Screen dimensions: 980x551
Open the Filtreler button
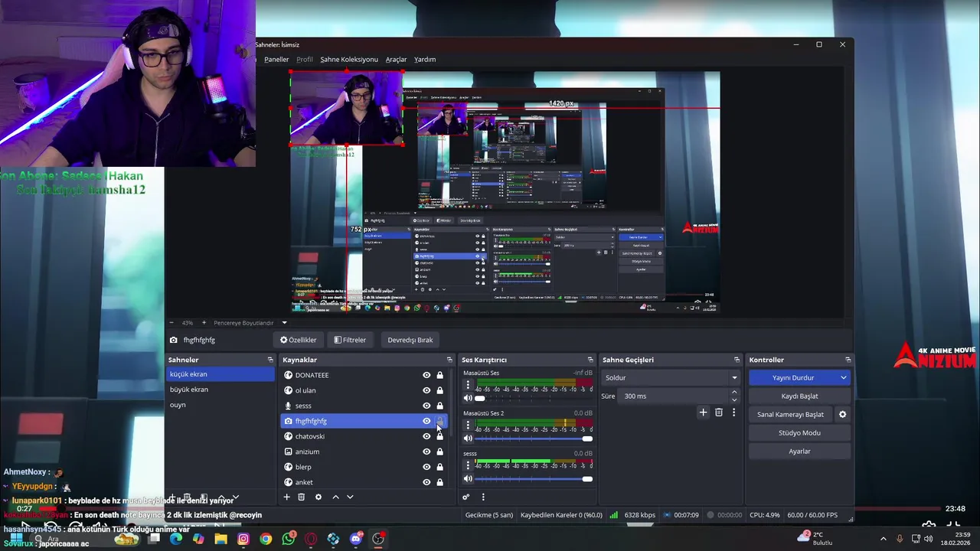pos(350,340)
